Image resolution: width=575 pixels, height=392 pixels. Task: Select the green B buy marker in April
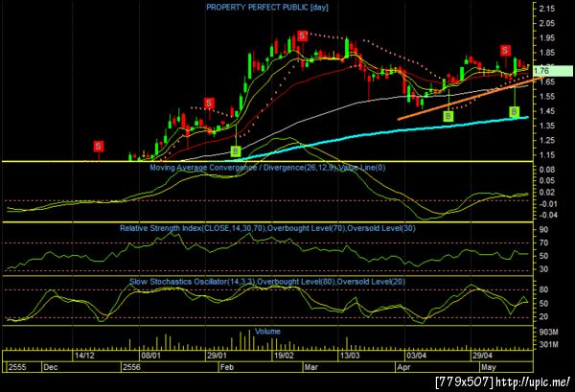point(448,116)
